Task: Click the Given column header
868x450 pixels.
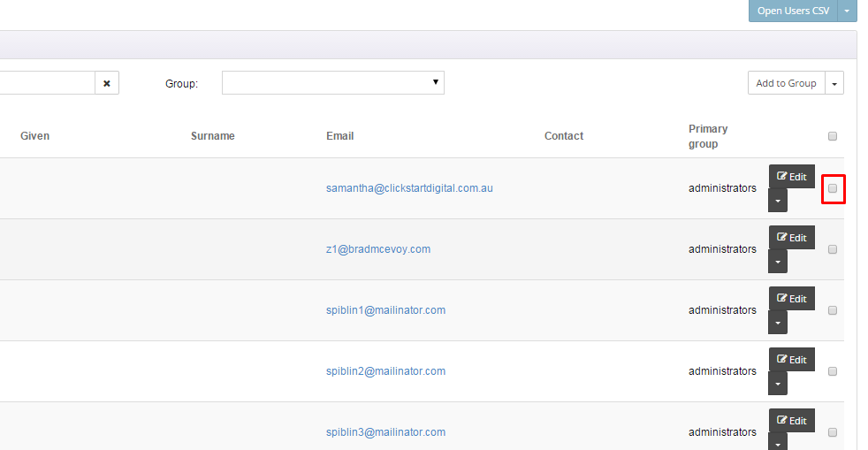Action: coord(34,136)
